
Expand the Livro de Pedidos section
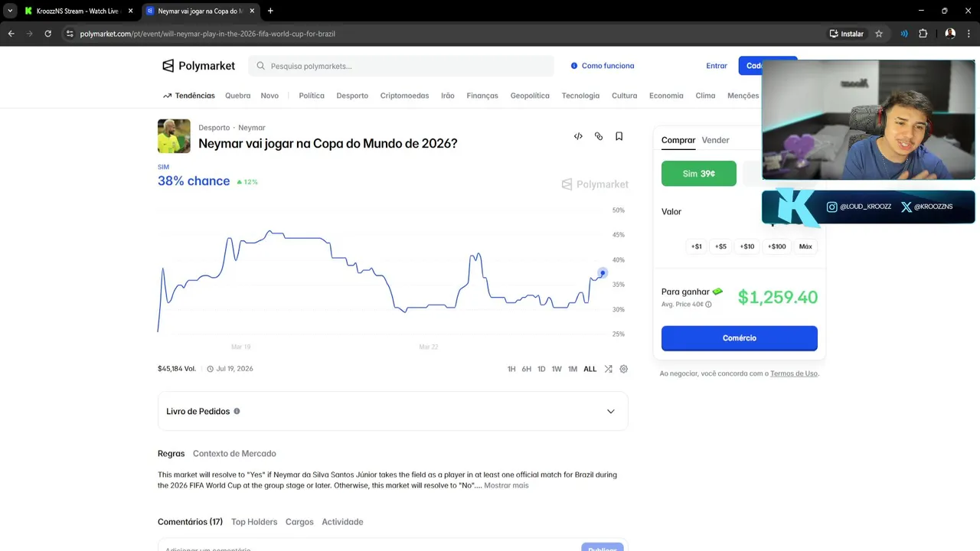coord(610,411)
